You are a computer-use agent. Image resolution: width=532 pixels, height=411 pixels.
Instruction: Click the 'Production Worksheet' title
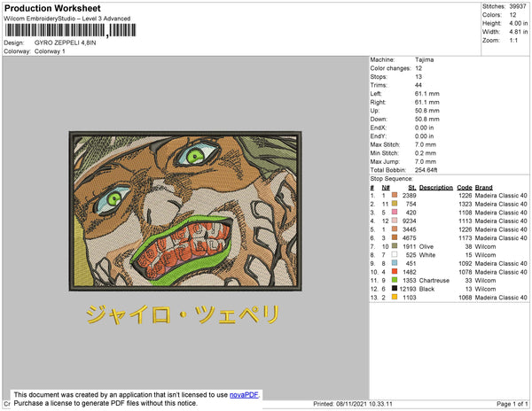[x=52, y=8]
